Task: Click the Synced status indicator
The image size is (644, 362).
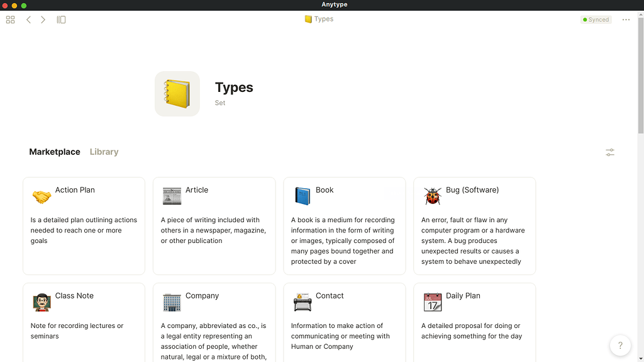Action: tap(596, 20)
